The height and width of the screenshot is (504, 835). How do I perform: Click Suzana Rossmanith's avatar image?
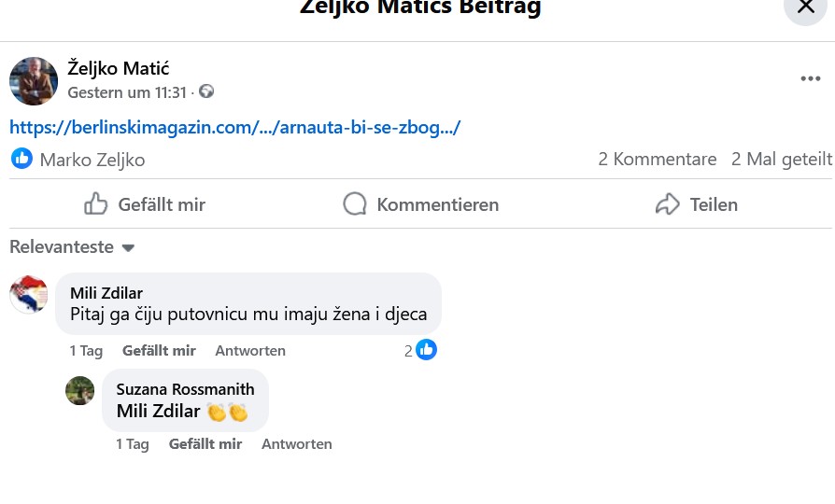click(x=80, y=390)
